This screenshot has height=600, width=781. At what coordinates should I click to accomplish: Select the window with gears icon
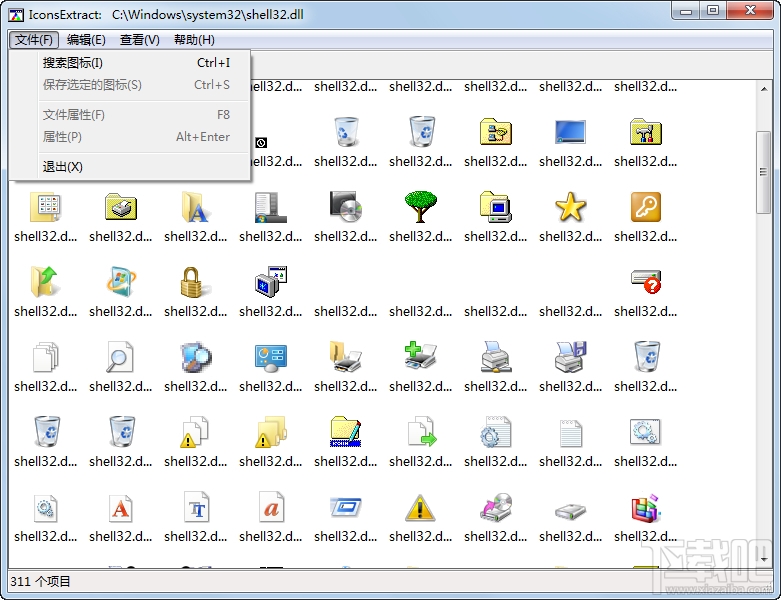click(x=646, y=431)
